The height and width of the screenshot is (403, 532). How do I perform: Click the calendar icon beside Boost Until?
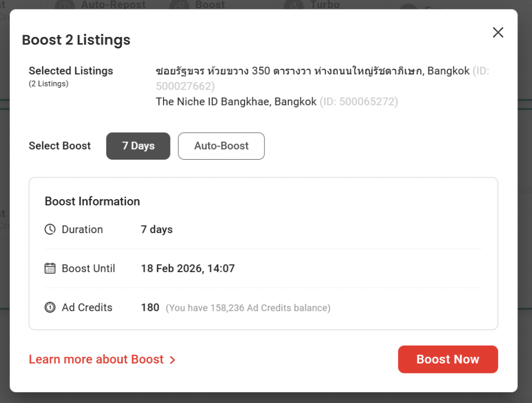50,268
